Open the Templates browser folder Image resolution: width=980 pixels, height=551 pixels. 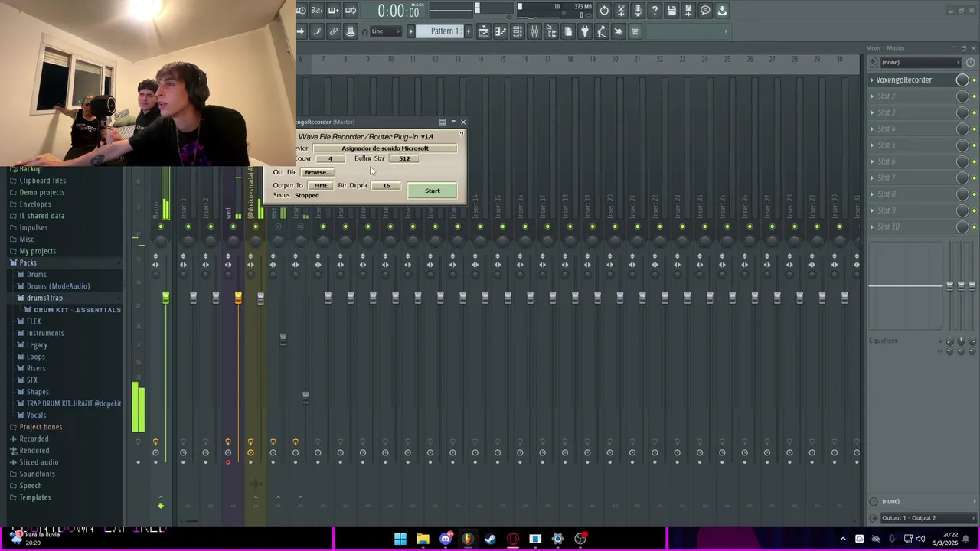[34, 497]
